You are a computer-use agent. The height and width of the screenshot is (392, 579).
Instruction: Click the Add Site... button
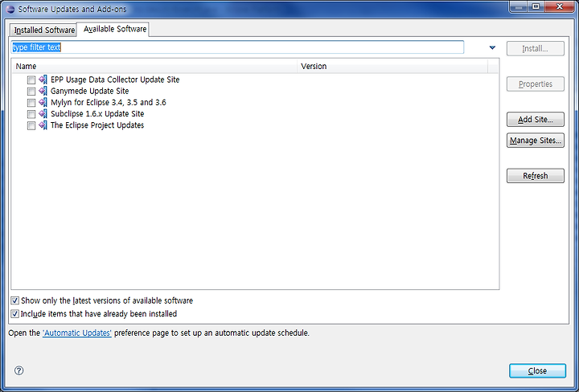(535, 120)
